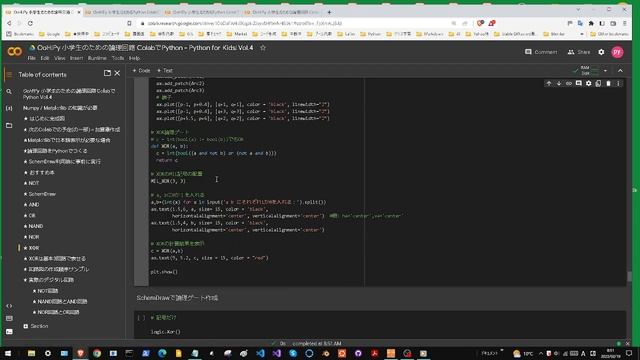640x360 pixels.
Task: Select the Numpy / Matplotlib contents entry
Action: (x=60, y=108)
